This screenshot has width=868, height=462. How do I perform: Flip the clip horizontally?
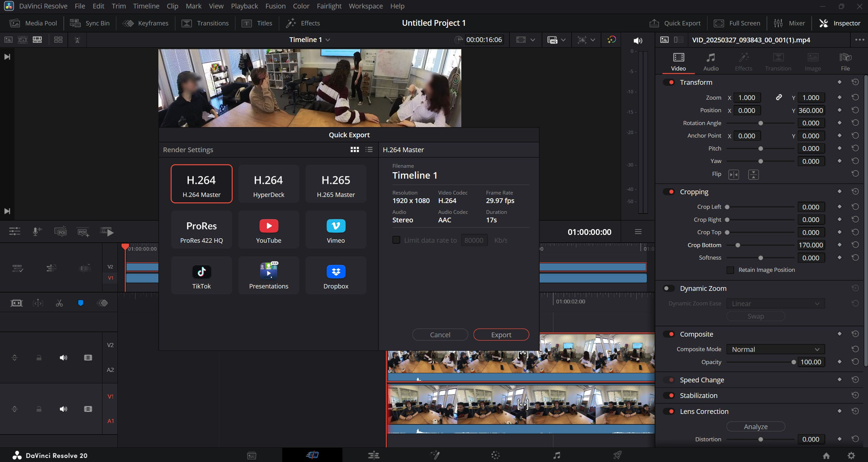pos(733,175)
